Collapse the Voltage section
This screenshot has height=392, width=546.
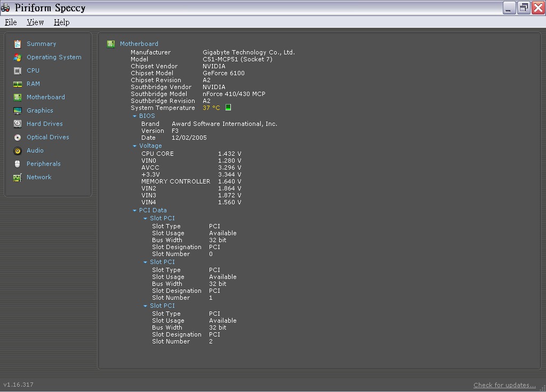(135, 146)
